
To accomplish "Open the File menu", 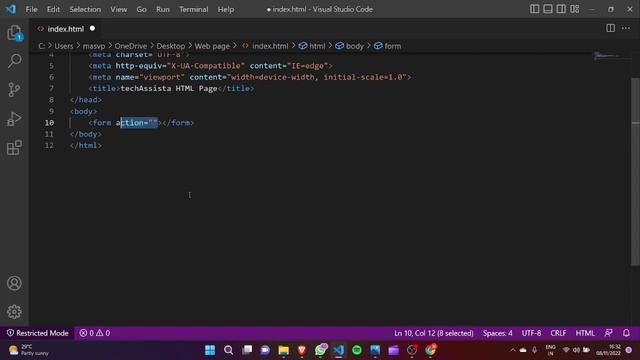I will [31, 9].
